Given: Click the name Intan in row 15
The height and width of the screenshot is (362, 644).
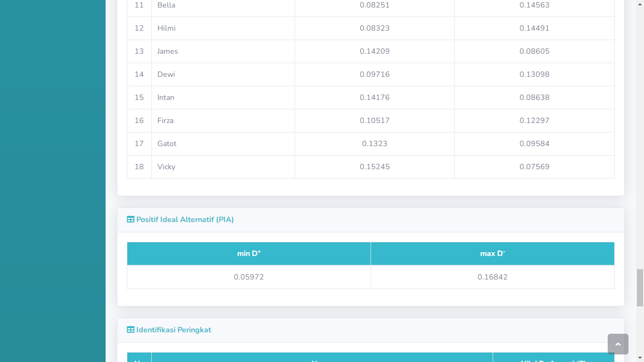Looking at the screenshot, I should pyautogui.click(x=166, y=98).
